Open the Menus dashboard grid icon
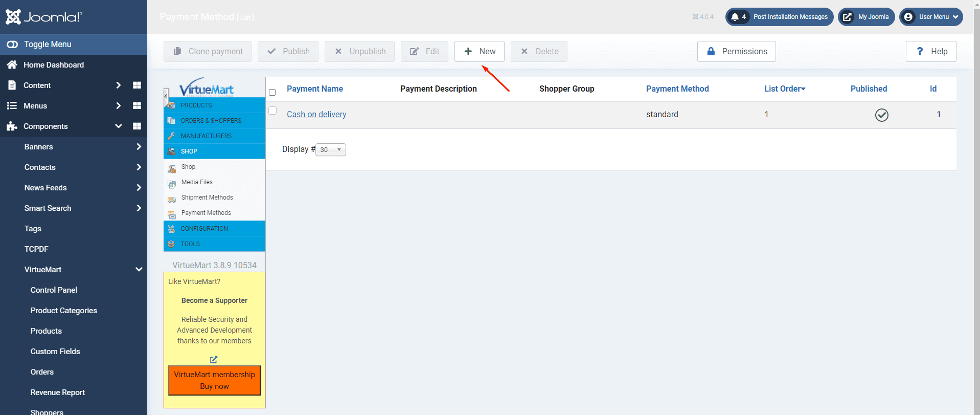980x415 pixels. [x=136, y=106]
